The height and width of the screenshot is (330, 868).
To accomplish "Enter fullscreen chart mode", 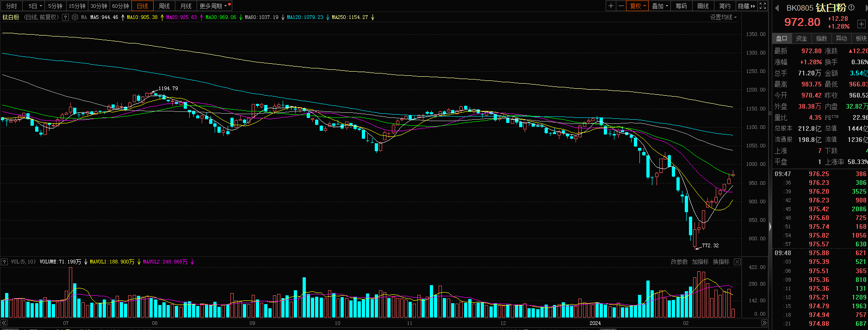I will tap(763, 6).
